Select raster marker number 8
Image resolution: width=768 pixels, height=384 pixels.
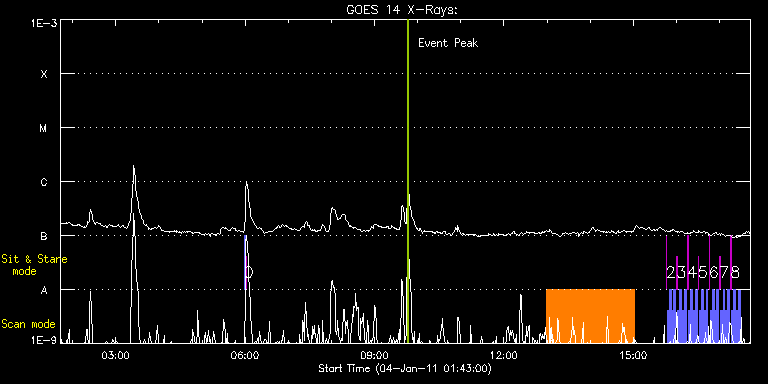click(735, 272)
